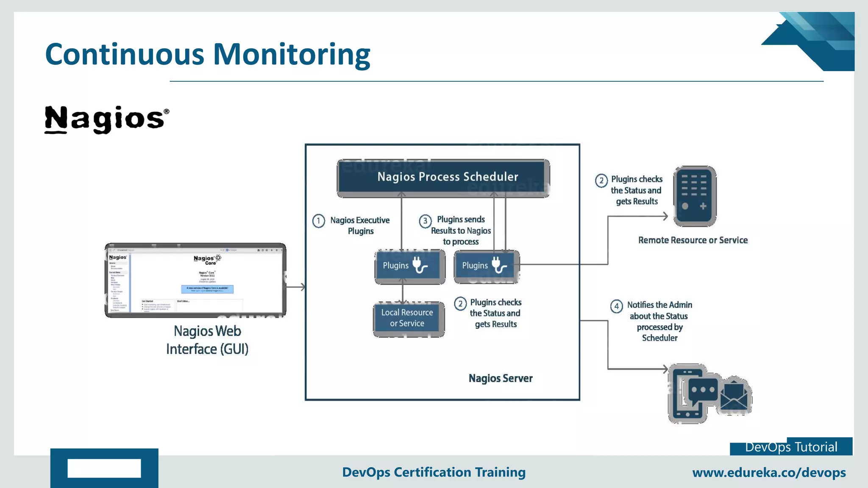Click the left Plugins box plug icon

[x=420, y=265]
